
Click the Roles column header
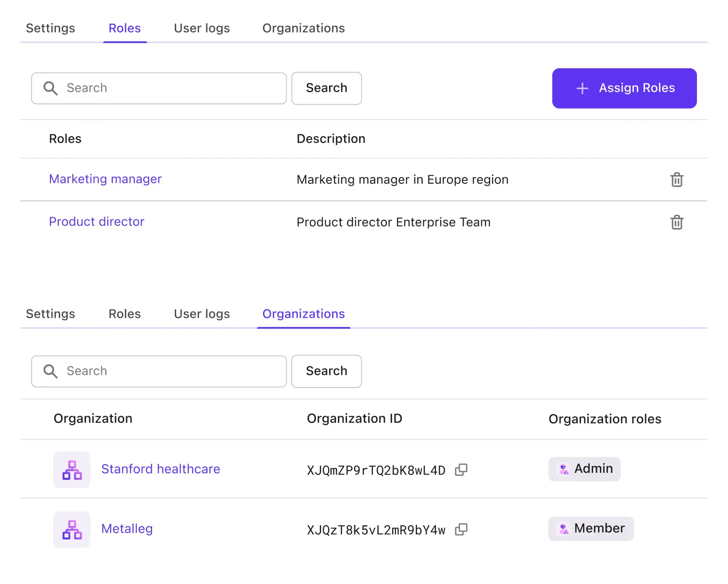(x=65, y=139)
